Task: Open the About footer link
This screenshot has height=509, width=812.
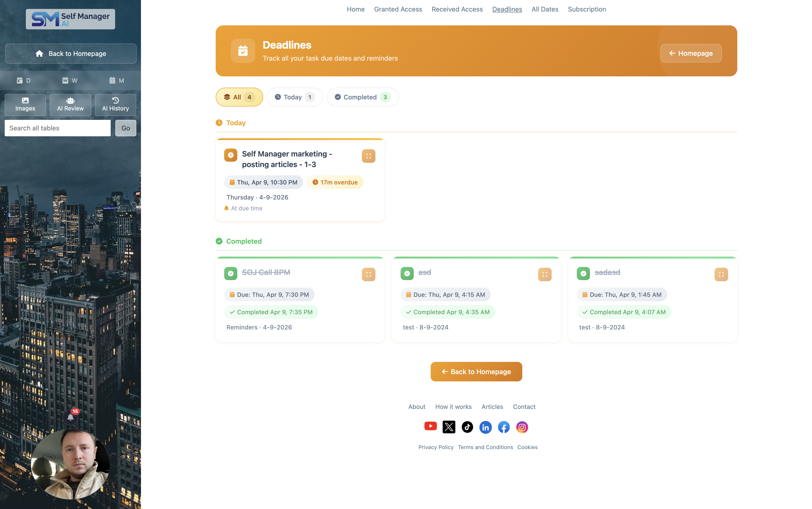Action: [417, 407]
